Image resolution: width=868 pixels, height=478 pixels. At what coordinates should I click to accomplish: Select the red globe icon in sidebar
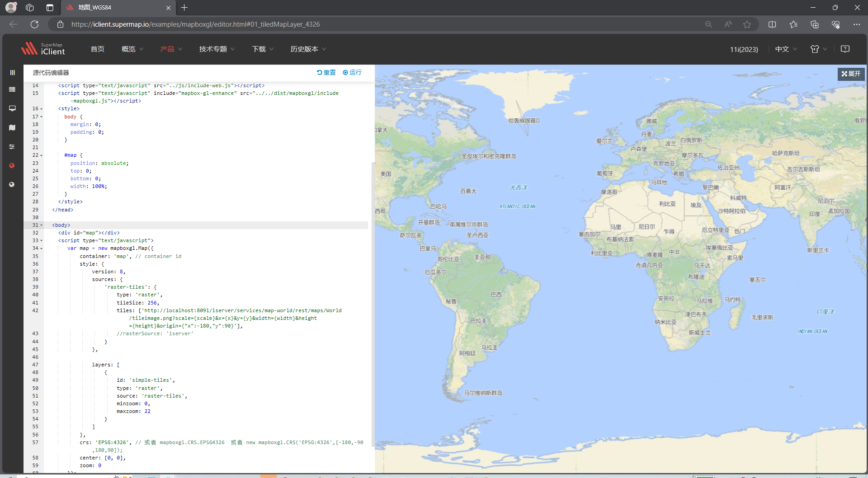pos(12,165)
